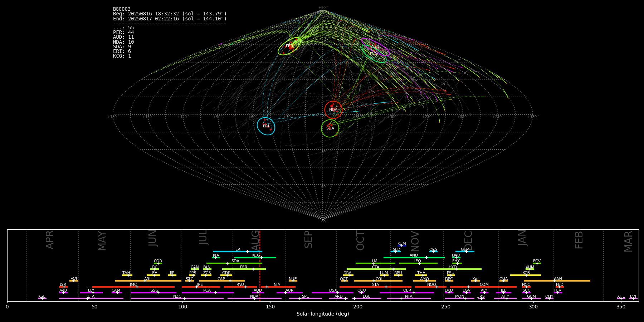Click the CAP orange bar in timeline

(222, 281)
